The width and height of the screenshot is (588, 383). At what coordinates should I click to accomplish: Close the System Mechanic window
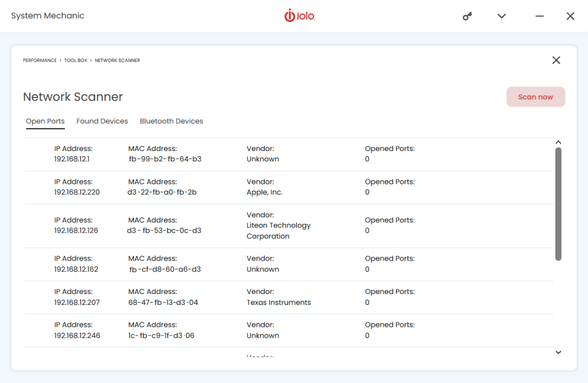tap(570, 16)
